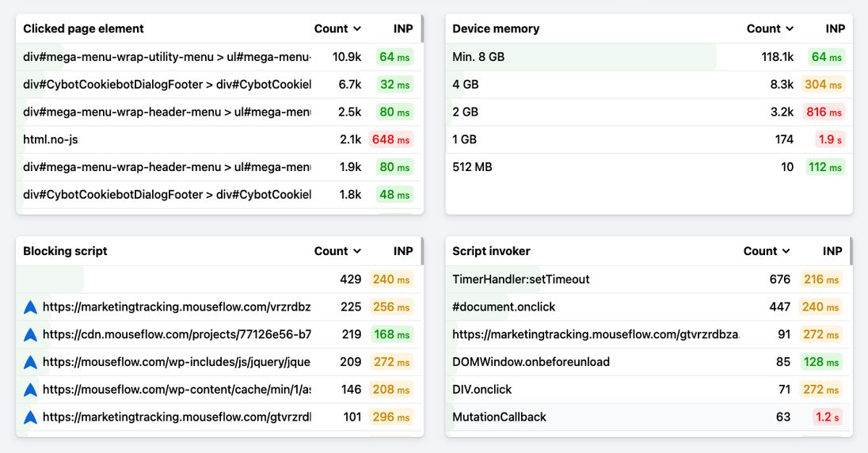868x453 pixels.
Task: Click the icon beside the wp-includes/js/jquery script
Action: 30,363
